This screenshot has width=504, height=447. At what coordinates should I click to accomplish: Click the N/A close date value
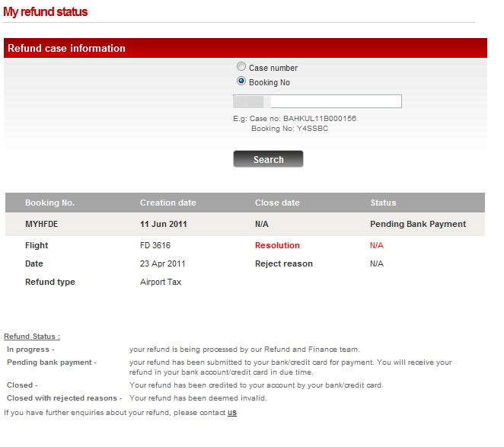[x=262, y=224]
